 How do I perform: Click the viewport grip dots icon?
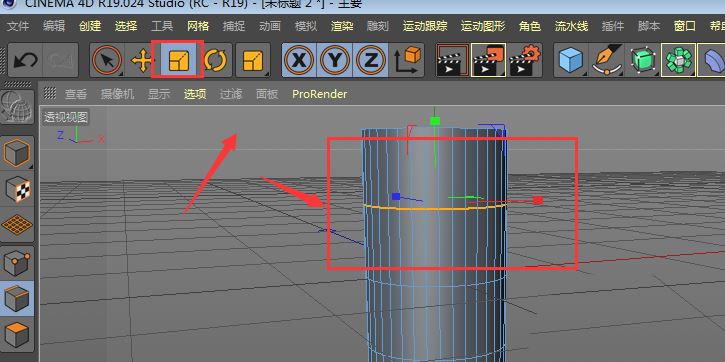pyautogui.click(x=49, y=93)
